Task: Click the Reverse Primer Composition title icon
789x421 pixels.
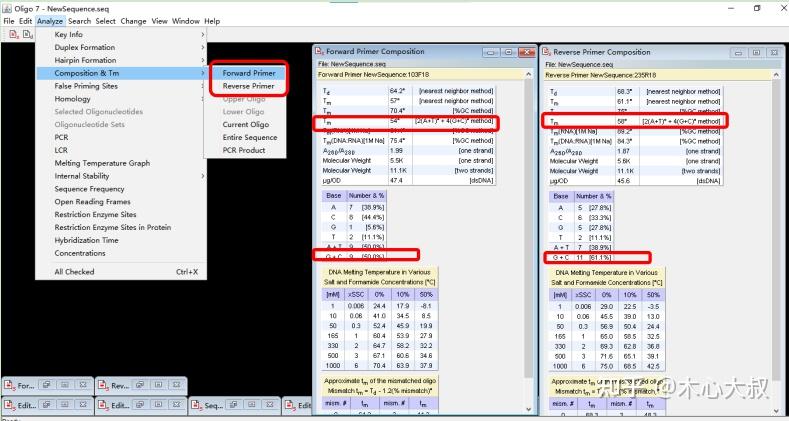Action: (547, 52)
